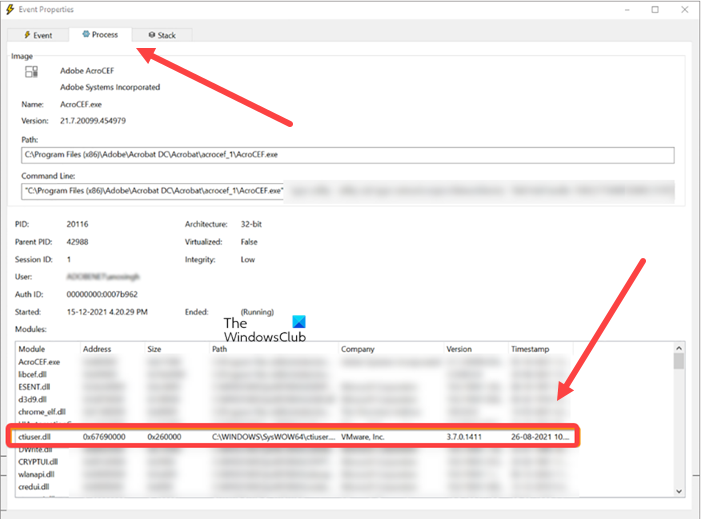Click the Adobe AcroCEF image icon
701x519 pixels.
coord(31,72)
